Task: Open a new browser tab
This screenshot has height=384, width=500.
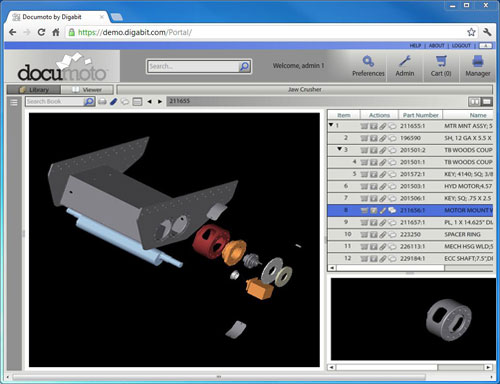Action: tap(116, 17)
